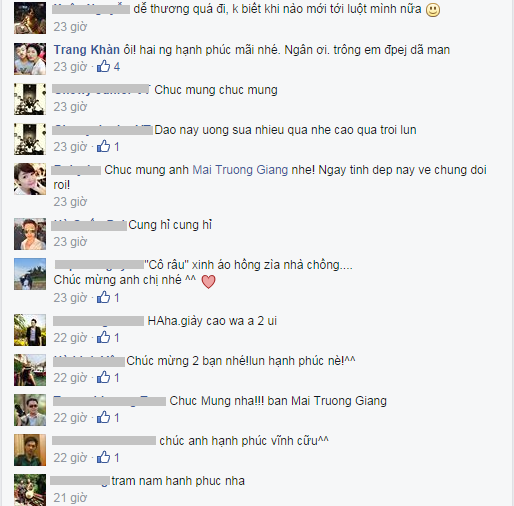Open avatar beside 'Chuc mung chuc mung' comment
514x506 pixels.
(x=30, y=99)
